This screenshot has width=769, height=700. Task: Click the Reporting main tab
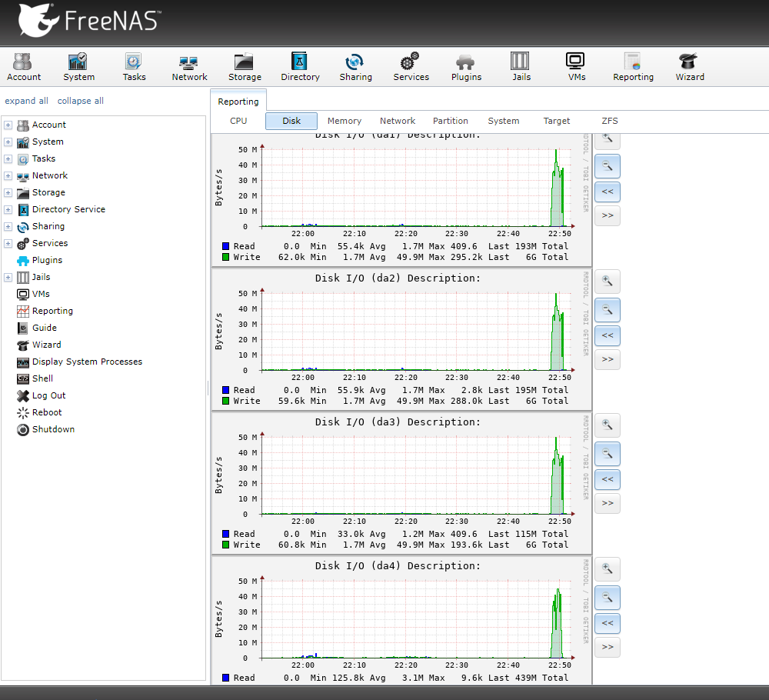[238, 101]
